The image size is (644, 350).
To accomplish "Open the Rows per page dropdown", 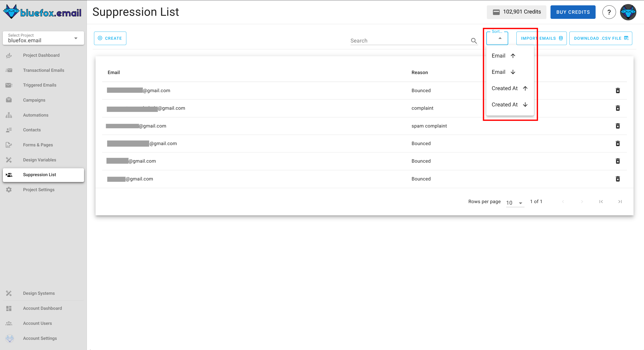I will pyautogui.click(x=515, y=202).
